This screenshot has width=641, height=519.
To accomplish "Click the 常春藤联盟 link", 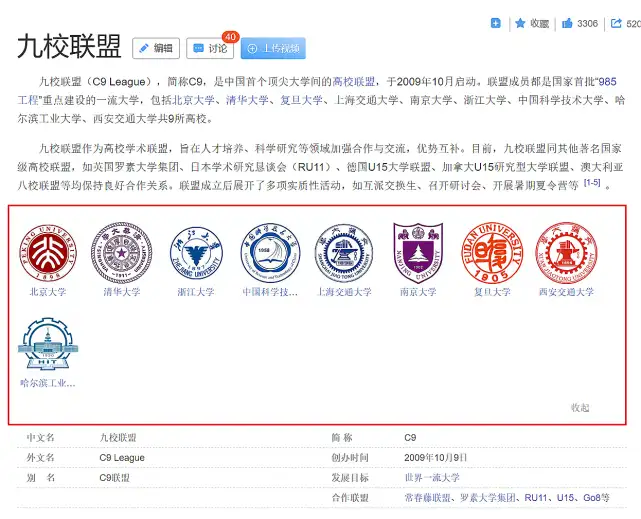I will 428,497.
